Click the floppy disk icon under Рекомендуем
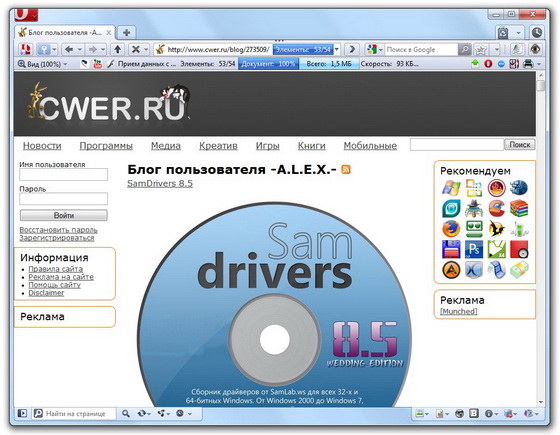560x435 pixels. [451, 249]
